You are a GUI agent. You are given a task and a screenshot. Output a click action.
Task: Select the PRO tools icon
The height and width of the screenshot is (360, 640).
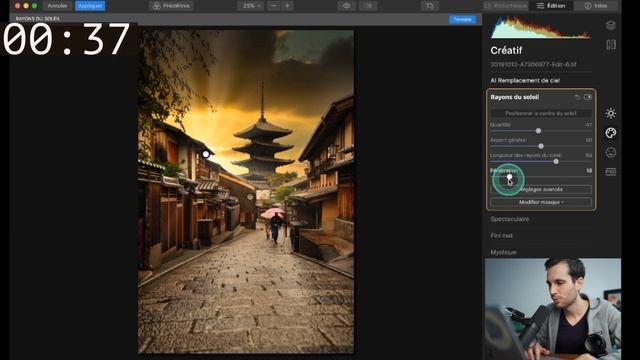coord(611,172)
